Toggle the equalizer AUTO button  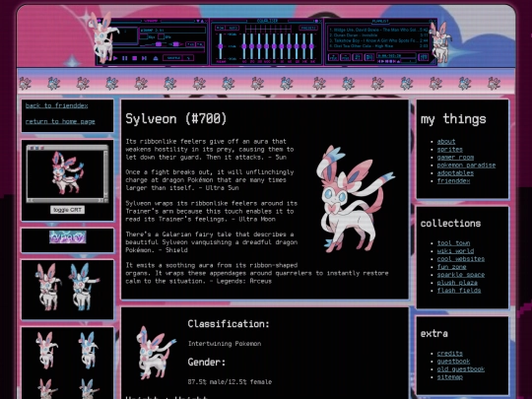click(233, 28)
